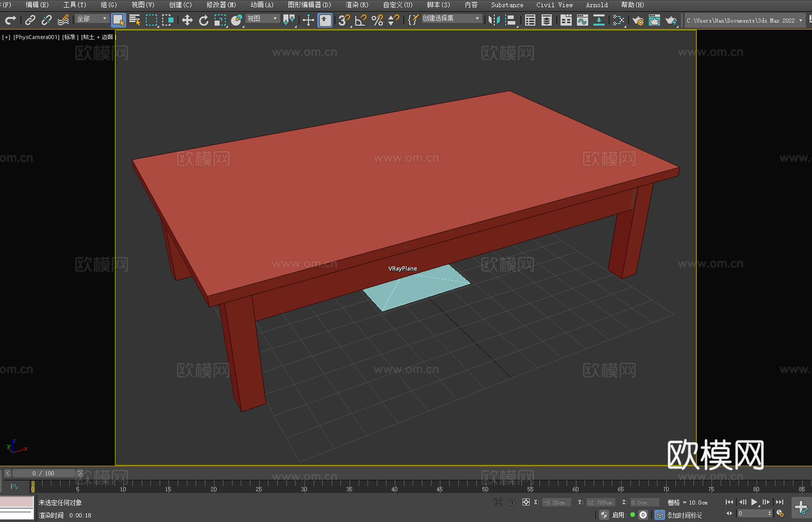Open the Curve Editor icon
Viewport: 812px width, 522px height.
pyautogui.click(x=583, y=20)
